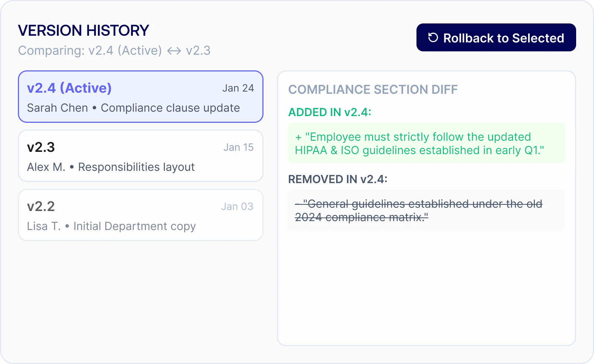Image resolution: width=594 pixels, height=364 pixels.
Task: Click Alex M. Responsibilities layout description
Action: (111, 167)
